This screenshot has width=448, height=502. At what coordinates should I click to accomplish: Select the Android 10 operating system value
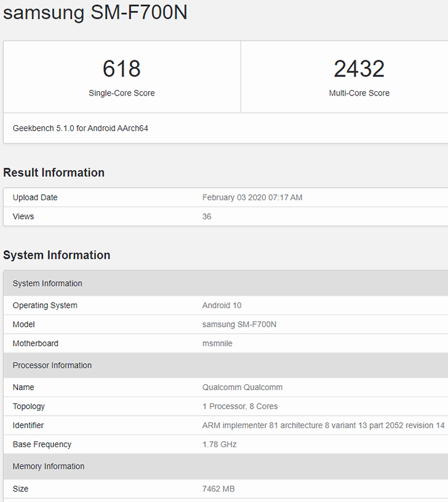click(222, 306)
